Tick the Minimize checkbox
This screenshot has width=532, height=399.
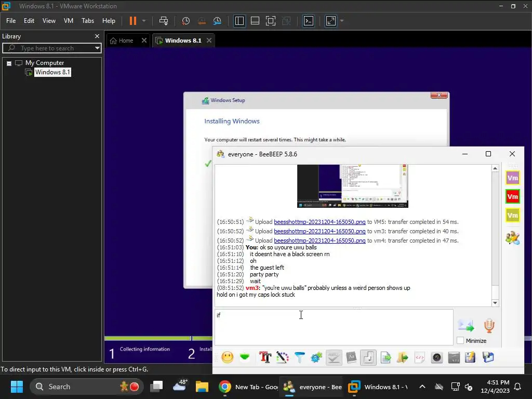point(460,340)
